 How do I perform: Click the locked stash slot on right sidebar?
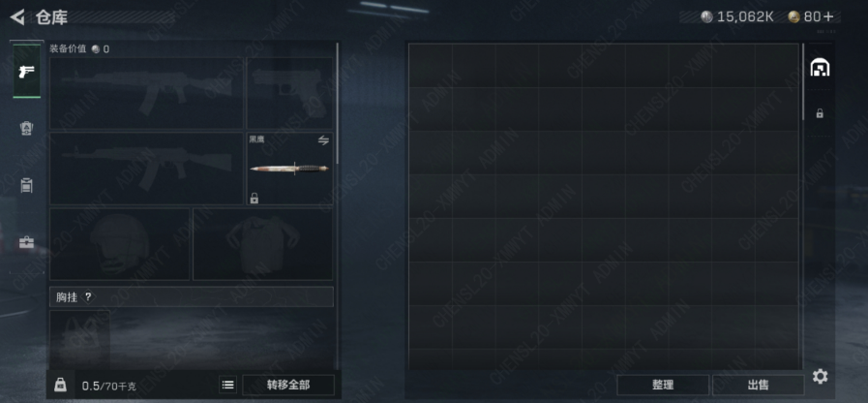click(820, 113)
